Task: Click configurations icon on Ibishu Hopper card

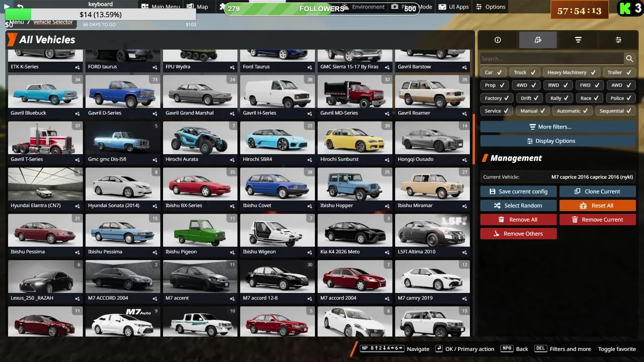Action: pos(387,206)
